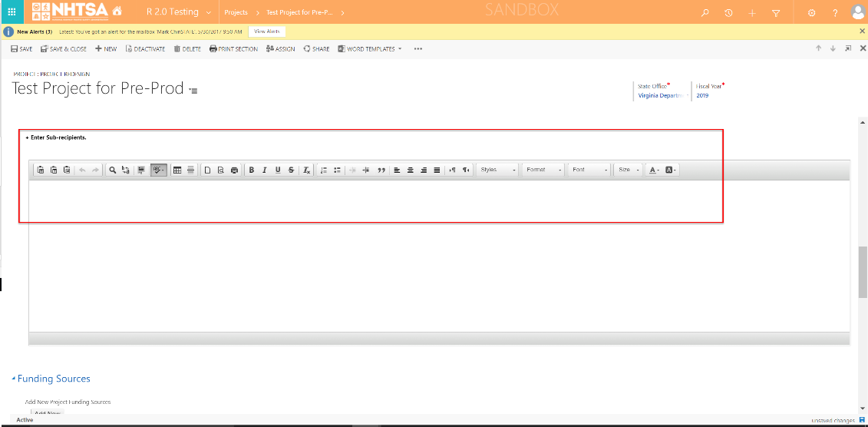868x427 pixels.
Task: Click Save & Close command
Action: point(63,48)
